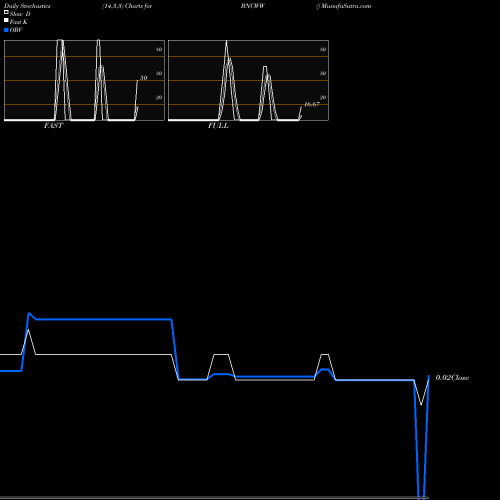Viewport: 500px width, 500px height.
Task: Click the 0.02 Close price label
Action: [x=452, y=378]
